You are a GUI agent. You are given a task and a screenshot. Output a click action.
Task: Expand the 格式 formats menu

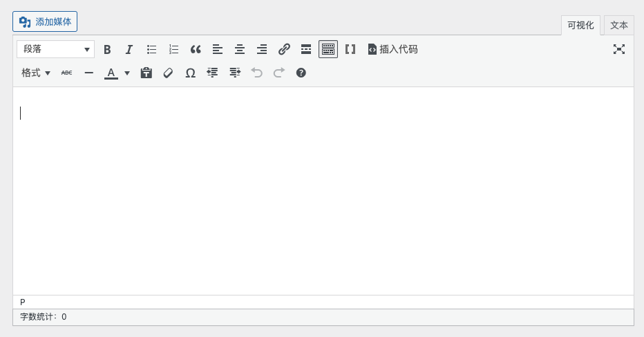[x=36, y=73]
